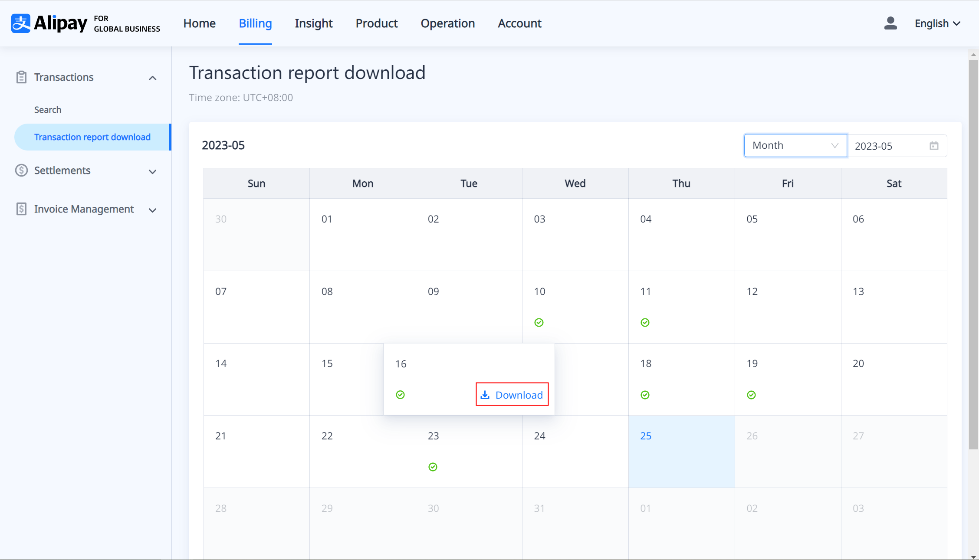Click the Settlements dollar coin icon
Image resolution: width=979 pixels, height=560 pixels.
point(21,170)
